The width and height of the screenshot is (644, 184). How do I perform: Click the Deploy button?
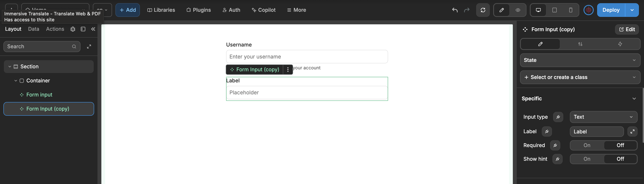[x=611, y=10]
